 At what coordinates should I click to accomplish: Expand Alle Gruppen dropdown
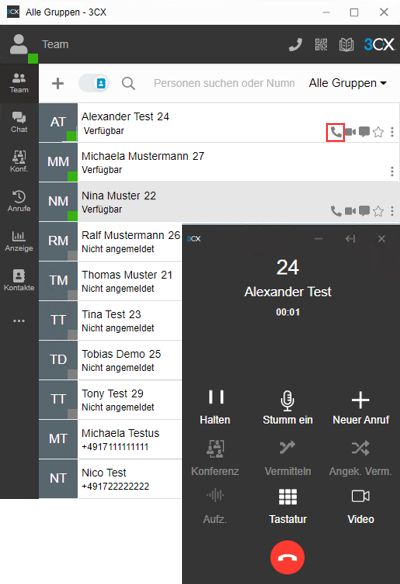click(x=347, y=83)
